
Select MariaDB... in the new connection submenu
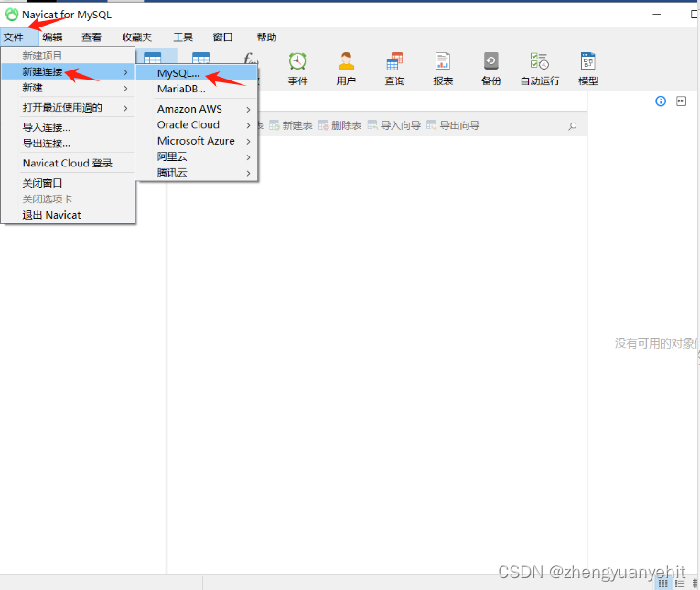[x=197, y=89]
